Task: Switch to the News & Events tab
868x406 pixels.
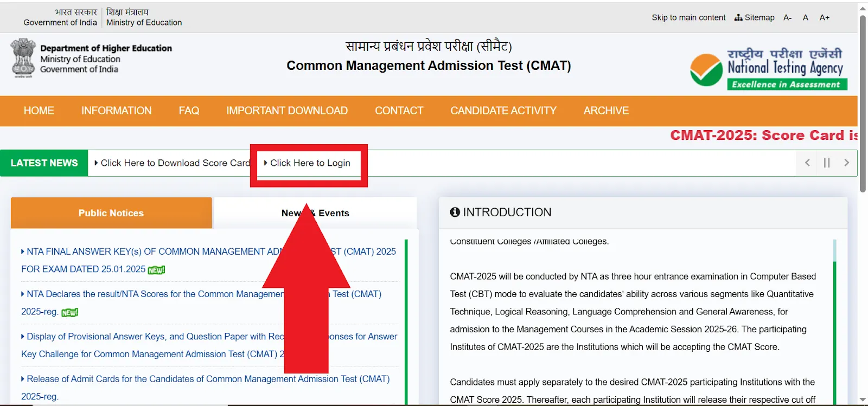Action: coord(315,213)
